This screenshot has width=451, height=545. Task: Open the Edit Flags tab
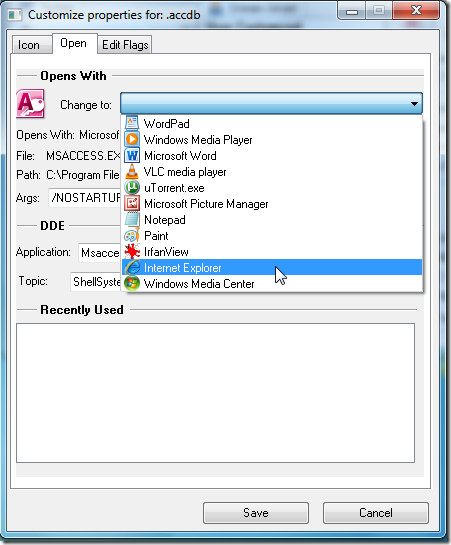tap(125, 45)
